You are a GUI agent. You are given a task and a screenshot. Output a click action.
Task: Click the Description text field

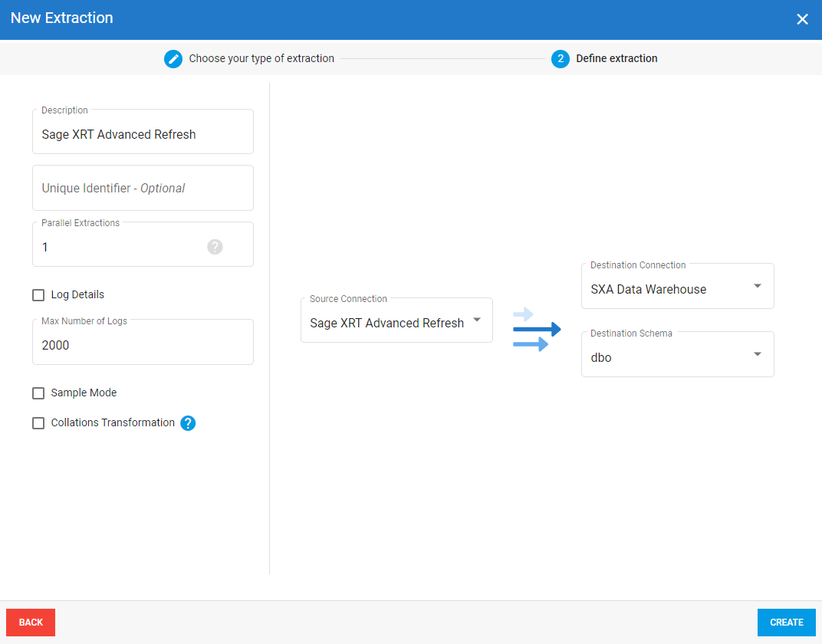tap(143, 135)
